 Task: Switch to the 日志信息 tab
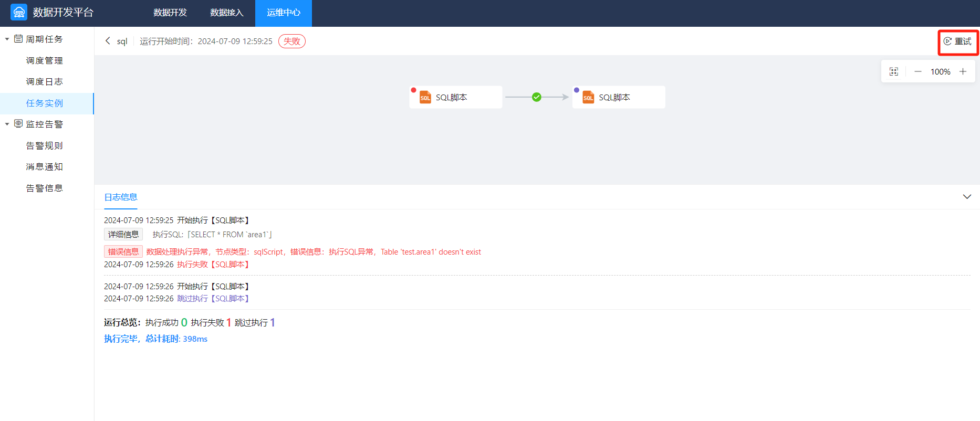click(x=121, y=197)
